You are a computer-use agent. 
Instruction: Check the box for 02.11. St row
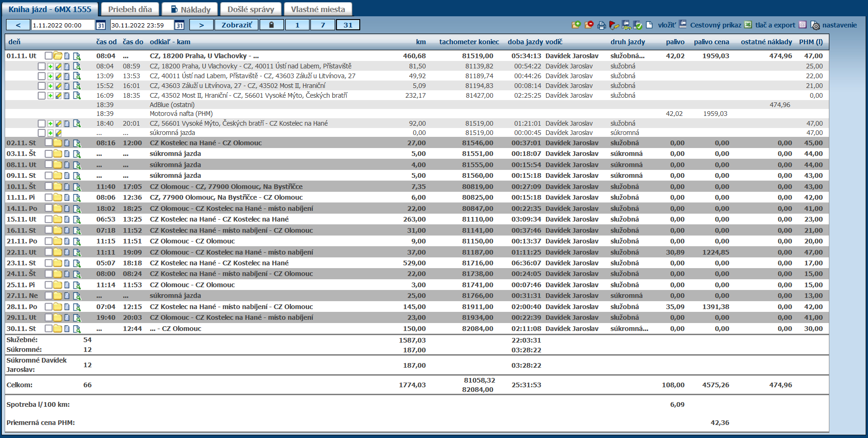coord(48,143)
